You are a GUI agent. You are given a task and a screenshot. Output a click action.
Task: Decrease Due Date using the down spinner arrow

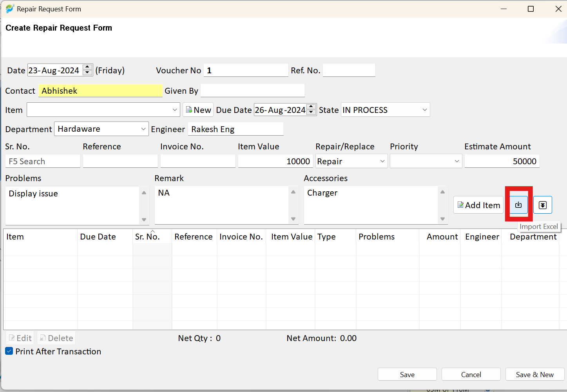pos(311,113)
